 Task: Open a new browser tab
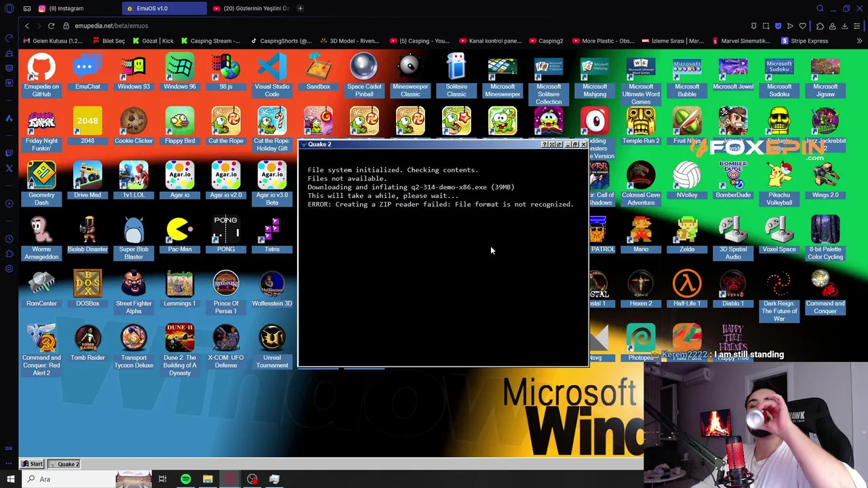[x=300, y=8]
